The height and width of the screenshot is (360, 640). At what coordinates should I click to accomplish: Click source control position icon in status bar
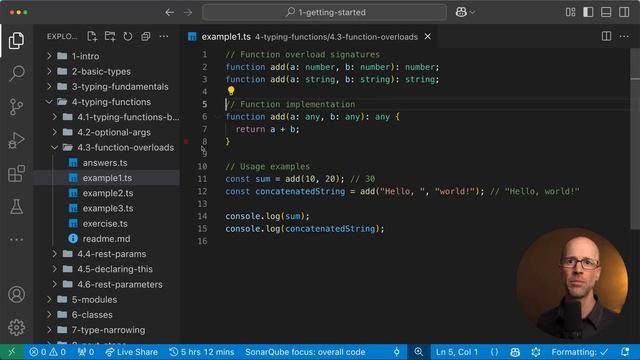coord(396,352)
